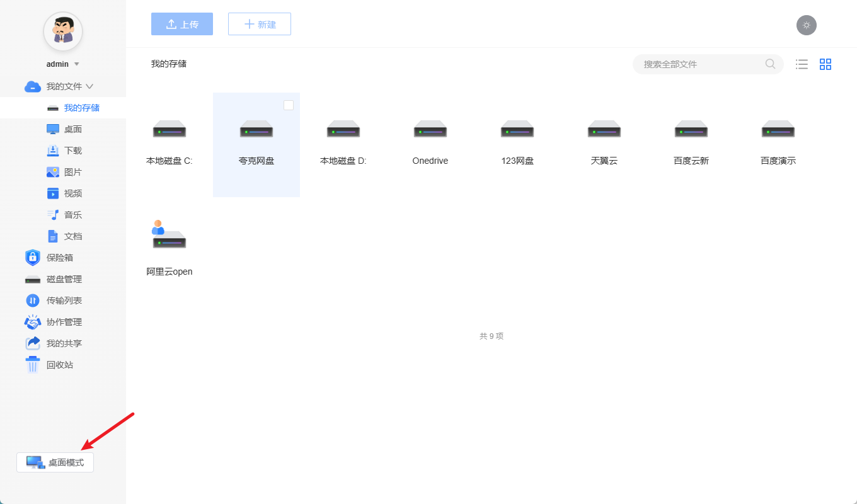Viewport: 857px width, 504px height.
Task: Expand the admin user dropdown arrow
Action: (77, 64)
